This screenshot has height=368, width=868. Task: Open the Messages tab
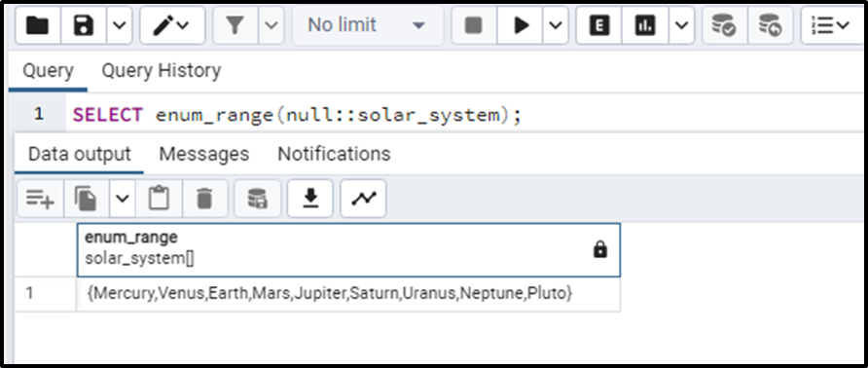pos(203,154)
